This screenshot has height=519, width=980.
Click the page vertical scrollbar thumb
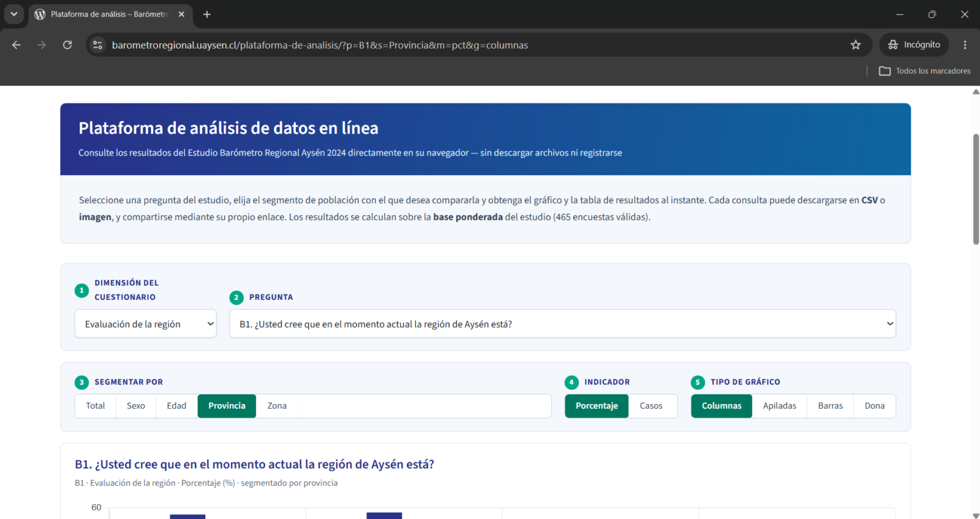pyautogui.click(x=976, y=189)
